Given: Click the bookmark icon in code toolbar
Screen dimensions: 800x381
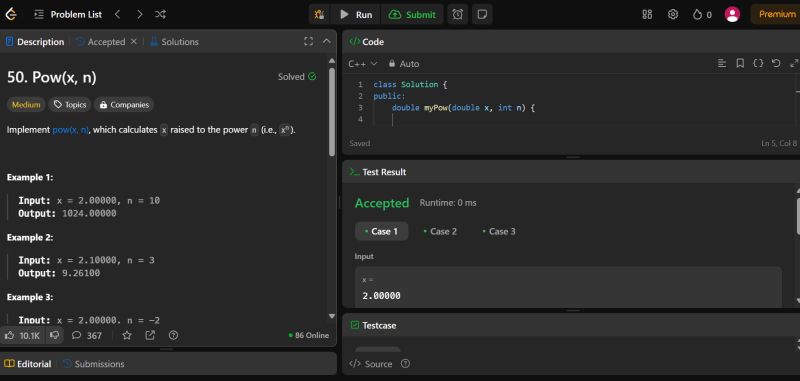Looking at the screenshot, I should [x=740, y=63].
